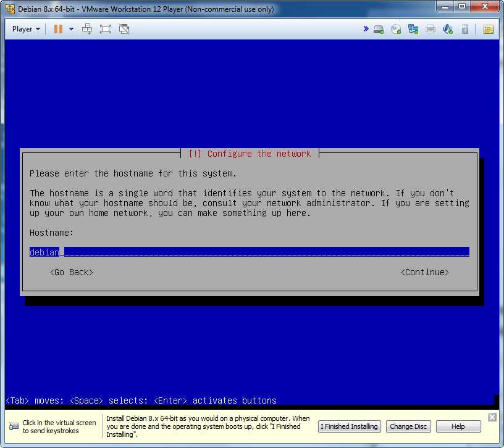
Task: Click the sound card device icon
Action: click(448, 29)
